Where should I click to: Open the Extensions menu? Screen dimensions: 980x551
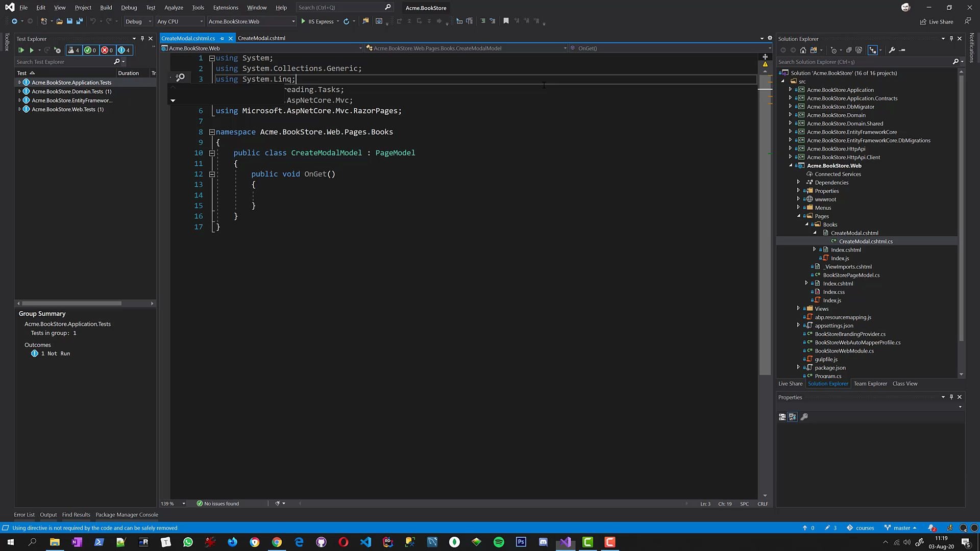226,8
